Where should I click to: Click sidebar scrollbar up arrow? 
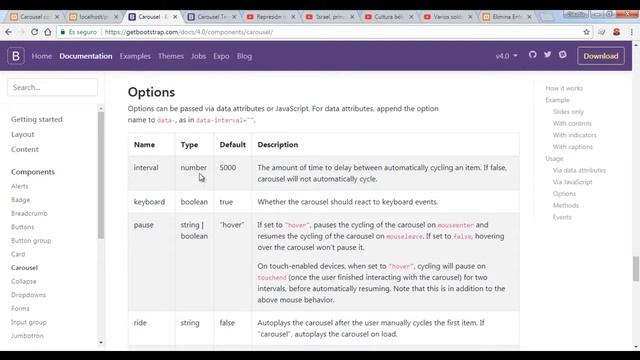click(101, 109)
